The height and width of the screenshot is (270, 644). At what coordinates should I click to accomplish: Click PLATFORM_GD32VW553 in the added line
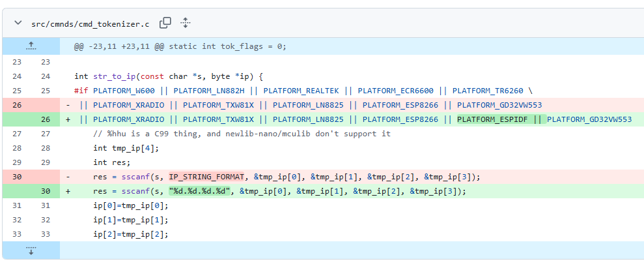(x=589, y=119)
